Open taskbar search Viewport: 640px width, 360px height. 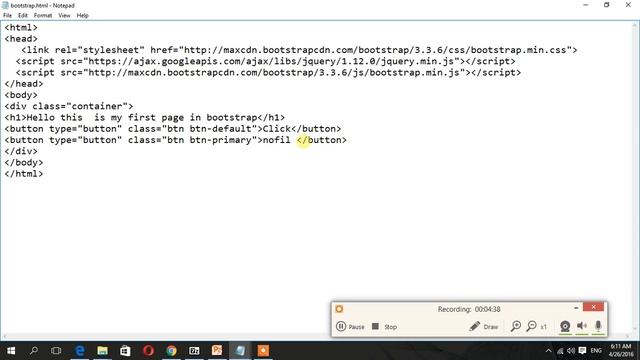(34, 351)
